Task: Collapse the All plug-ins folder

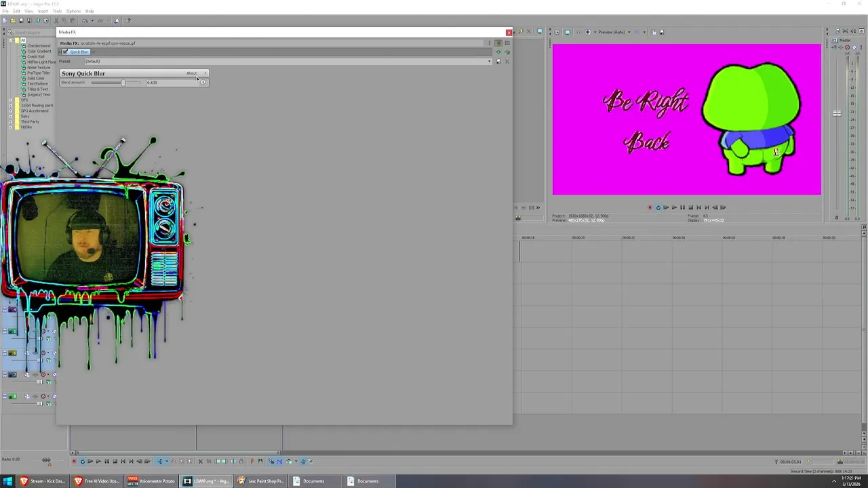Action: coord(10,41)
